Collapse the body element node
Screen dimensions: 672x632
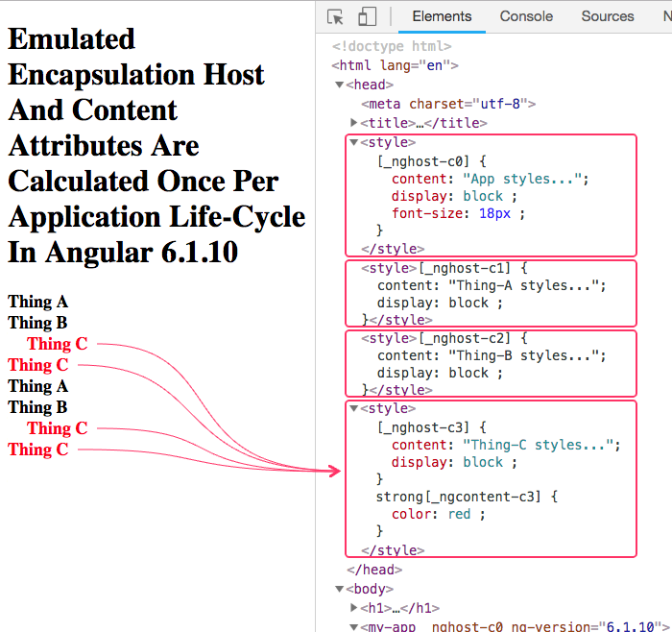tap(339, 589)
